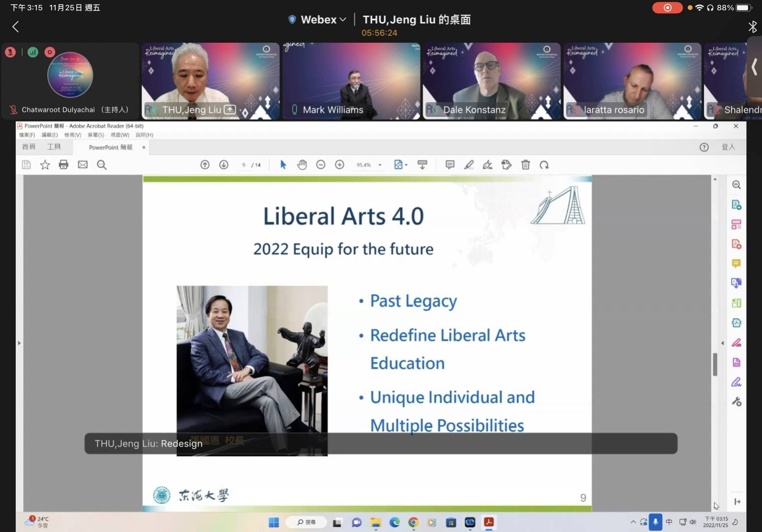Toggle Chatwaroot Dulyachai's muted microphone icon
This screenshot has width=762, height=532.
point(13,109)
